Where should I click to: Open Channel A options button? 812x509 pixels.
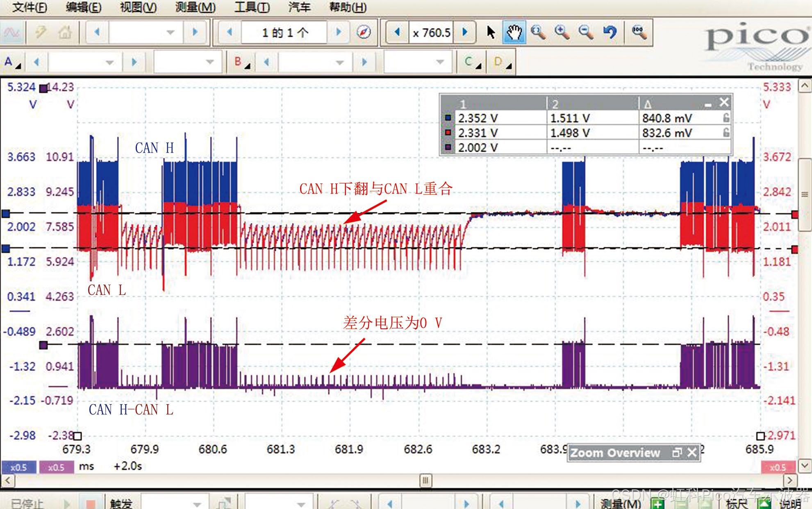pyautogui.click(x=12, y=62)
